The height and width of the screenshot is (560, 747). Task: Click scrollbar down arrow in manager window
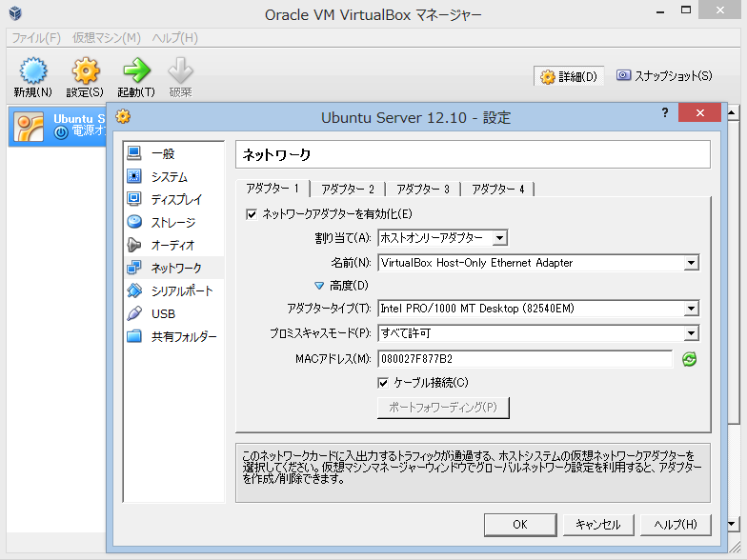point(733,524)
